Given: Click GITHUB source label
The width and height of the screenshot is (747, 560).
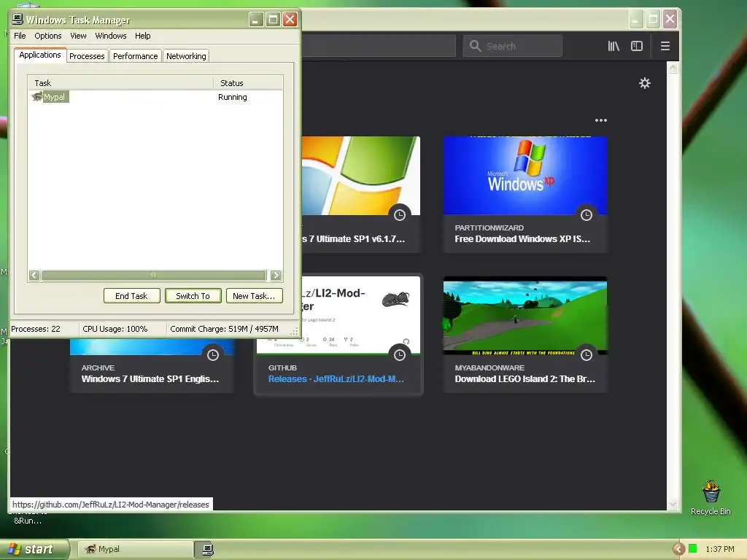Looking at the screenshot, I should click(282, 368).
